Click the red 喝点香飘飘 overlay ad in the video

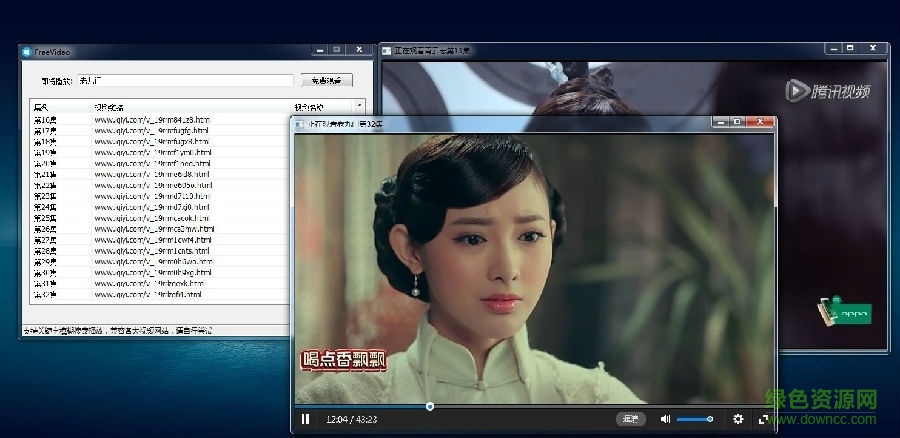344,360
